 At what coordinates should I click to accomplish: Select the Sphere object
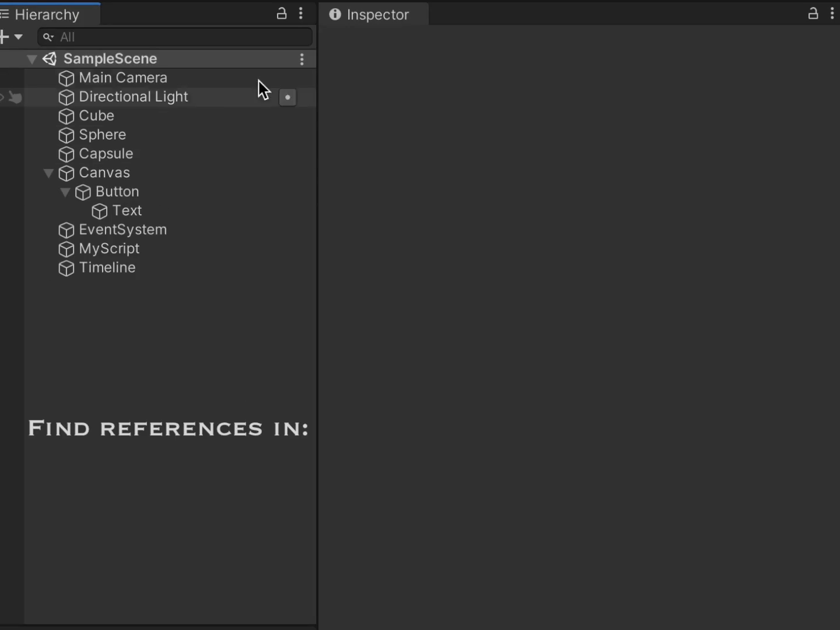coord(102,135)
